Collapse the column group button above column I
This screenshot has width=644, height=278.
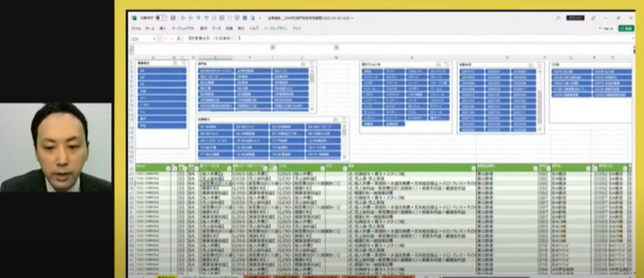click(x=273, y=47)
